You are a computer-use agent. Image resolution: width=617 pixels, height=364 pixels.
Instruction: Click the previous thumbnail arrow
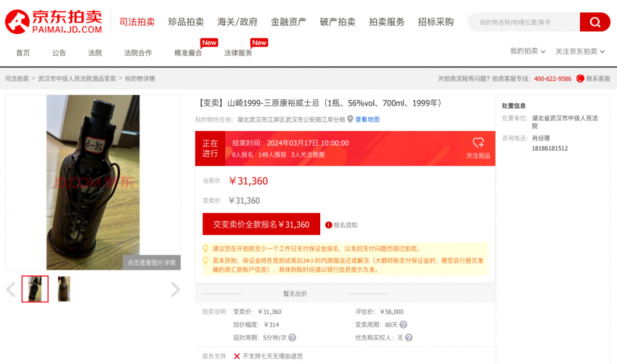[x=10, y=289]
